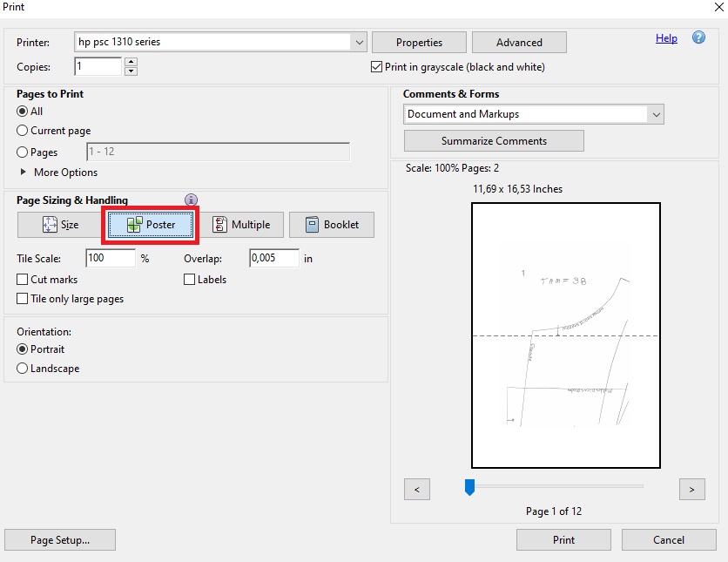The image size is (728, 562).
Task: Disable Print in grayscale checkbox
Action: [x=377, y=67]
